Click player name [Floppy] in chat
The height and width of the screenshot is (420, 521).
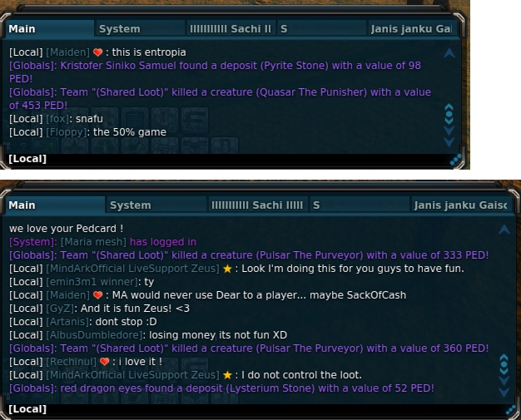tap(67, 132)
